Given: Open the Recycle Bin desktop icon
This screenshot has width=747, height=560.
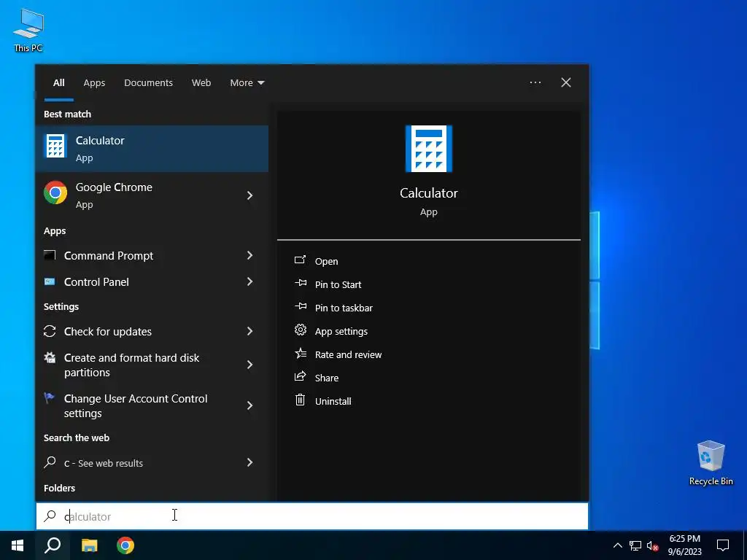Looking at the screenshot, I should coord(711,463).
